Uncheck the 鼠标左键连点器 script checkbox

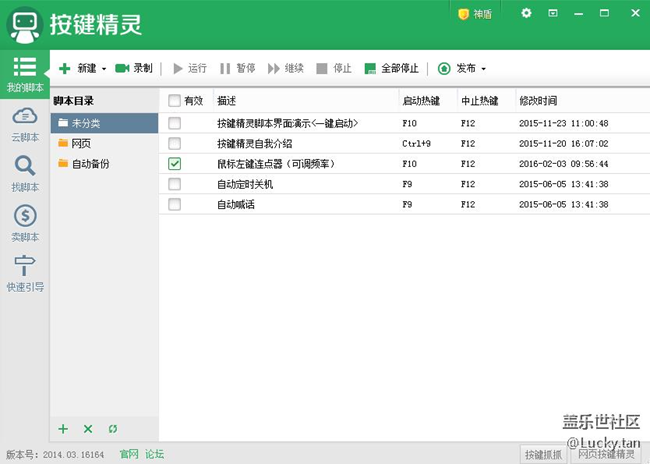pos(175,163)
